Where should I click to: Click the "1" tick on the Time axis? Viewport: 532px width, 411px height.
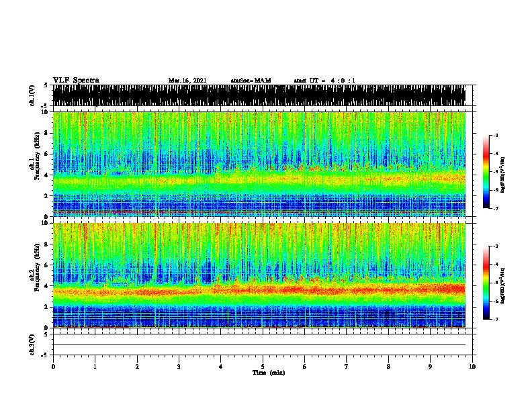tap(95, 367)
